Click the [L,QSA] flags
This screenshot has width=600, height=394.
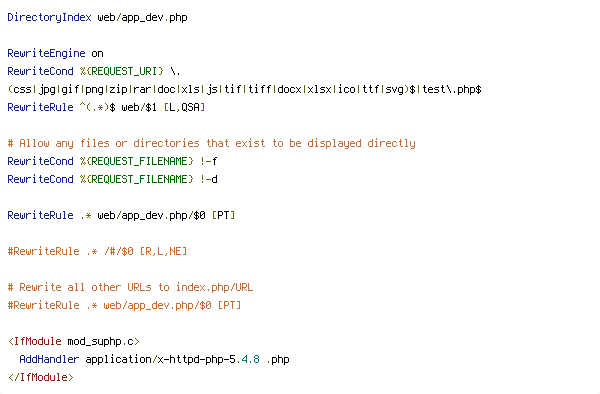pyautogui.click(x=184, y=107)
